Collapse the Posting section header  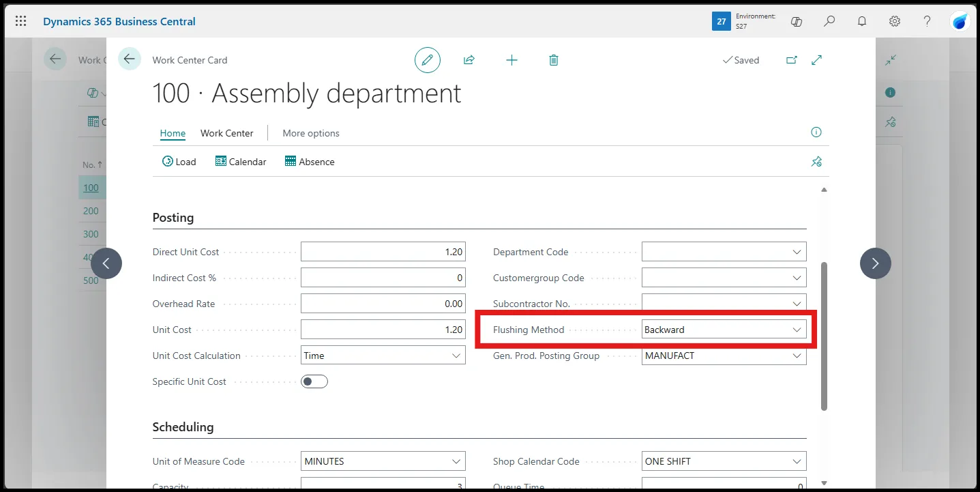click(x=173, y=218)
